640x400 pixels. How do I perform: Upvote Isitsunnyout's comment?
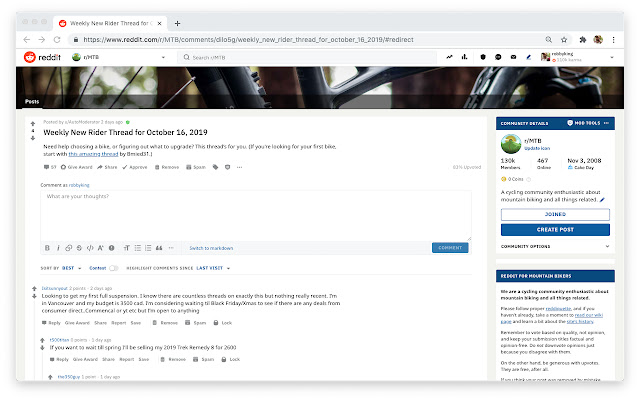point(34,289)
